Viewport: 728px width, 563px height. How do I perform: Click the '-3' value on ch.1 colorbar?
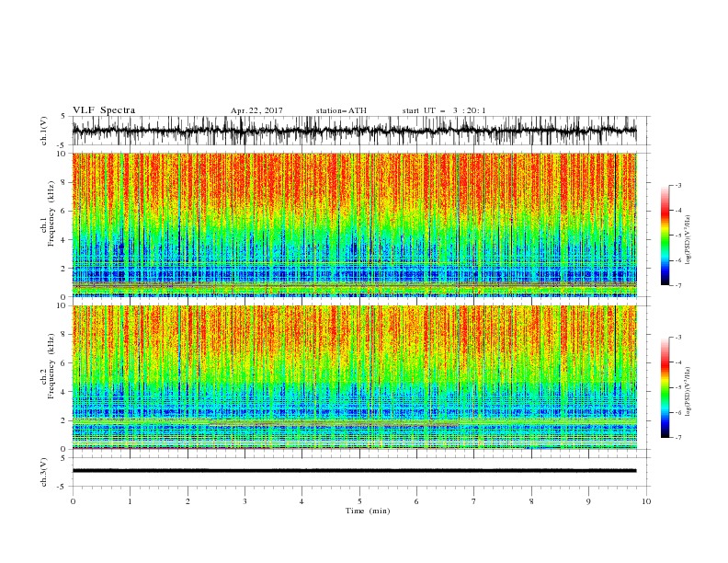[678, 185]
